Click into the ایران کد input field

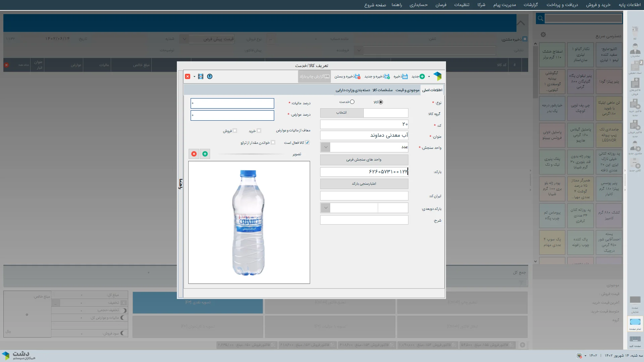point(364,196)
